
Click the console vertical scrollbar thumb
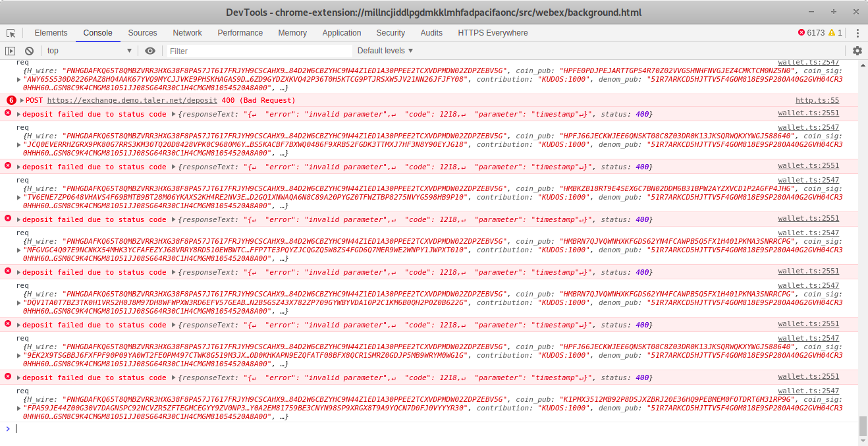click(863, 426)
